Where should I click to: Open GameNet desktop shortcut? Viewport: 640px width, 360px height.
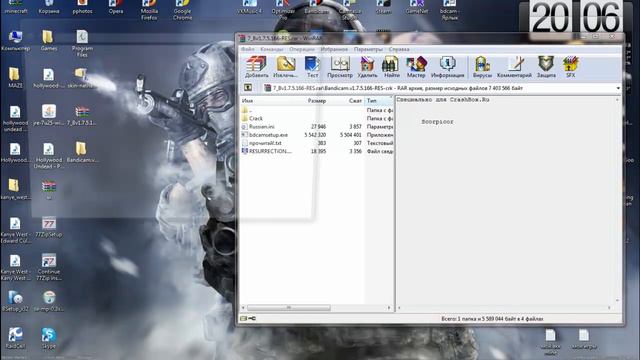point(417,7)
